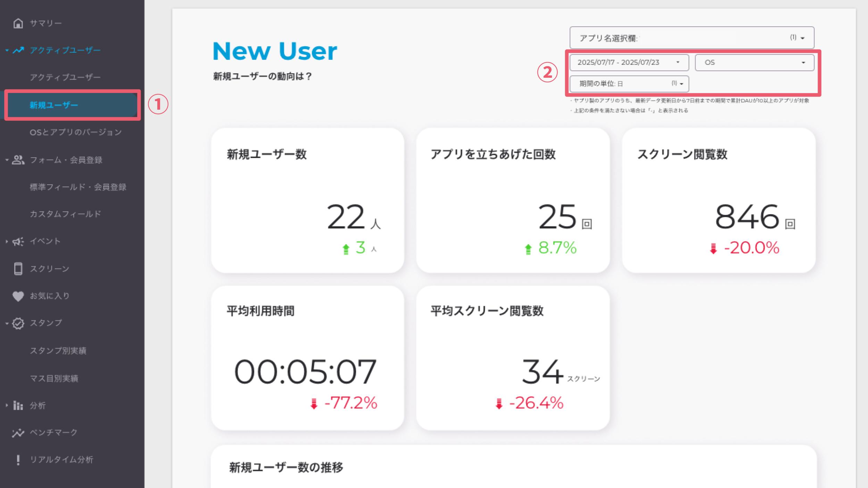Click the red down arrow beside -26.4%
868x488 pixels.
click(x=499, y=404)
